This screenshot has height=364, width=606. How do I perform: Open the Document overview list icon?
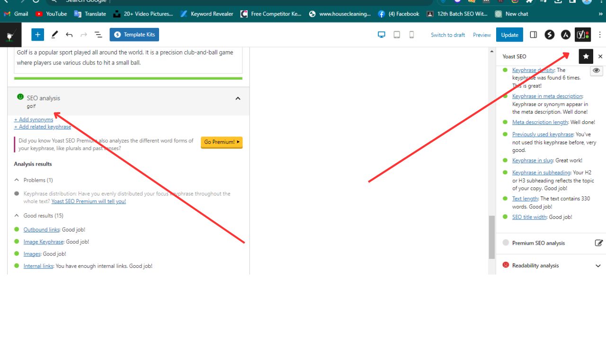pos(98,34)
